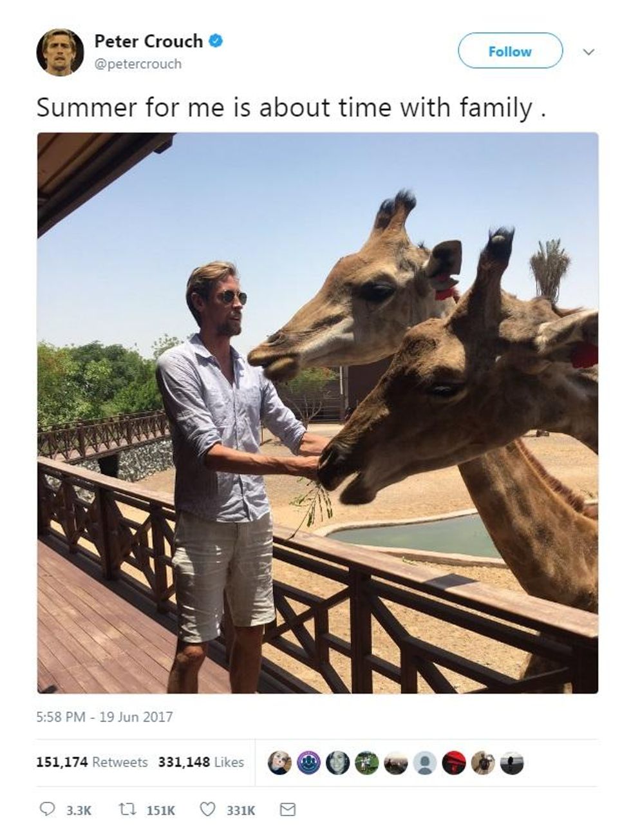The width and height of the screenshot is (631, 840).
Task: Follow Peter Crouch
Action: pyautogui.click(x=510, y=51)
